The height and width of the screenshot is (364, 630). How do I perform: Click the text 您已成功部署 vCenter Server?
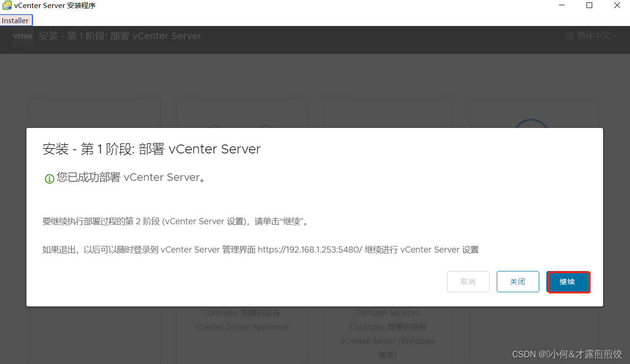131,178
